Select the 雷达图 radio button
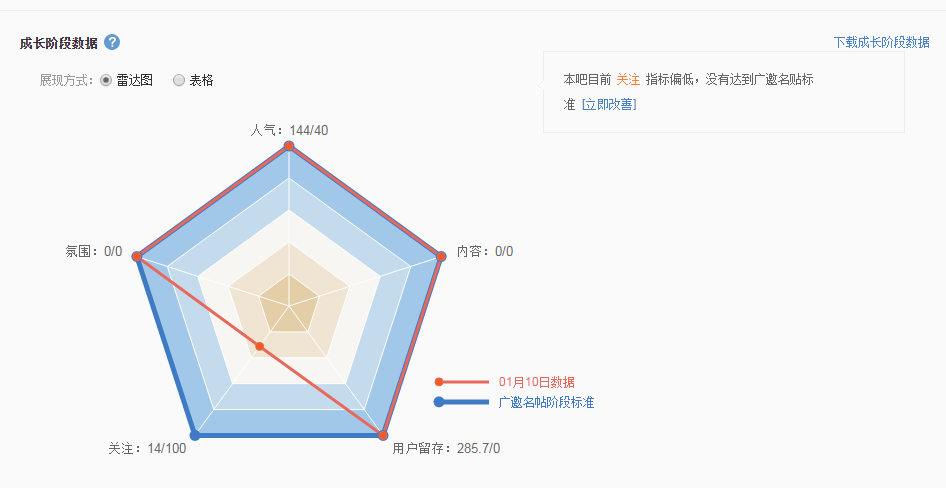Image resolution: width=946 pixels, height=488 pixels. pyautogui.click(x=106, y=80)
